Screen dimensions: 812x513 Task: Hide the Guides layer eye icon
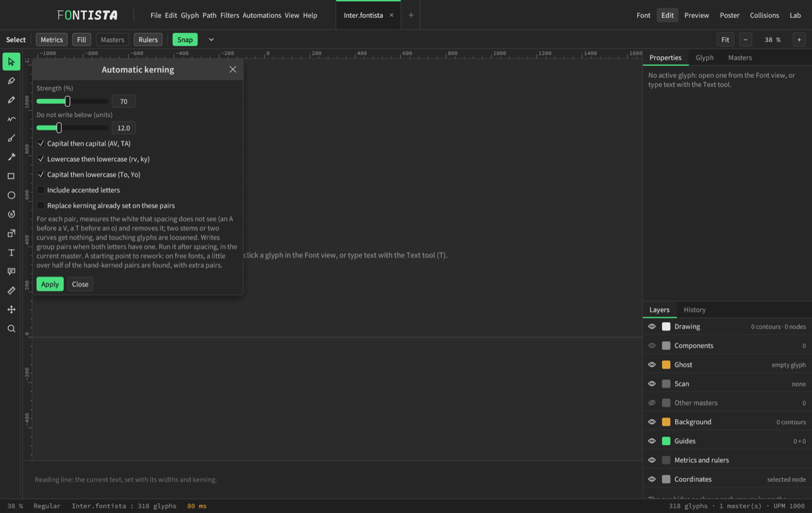652,441
